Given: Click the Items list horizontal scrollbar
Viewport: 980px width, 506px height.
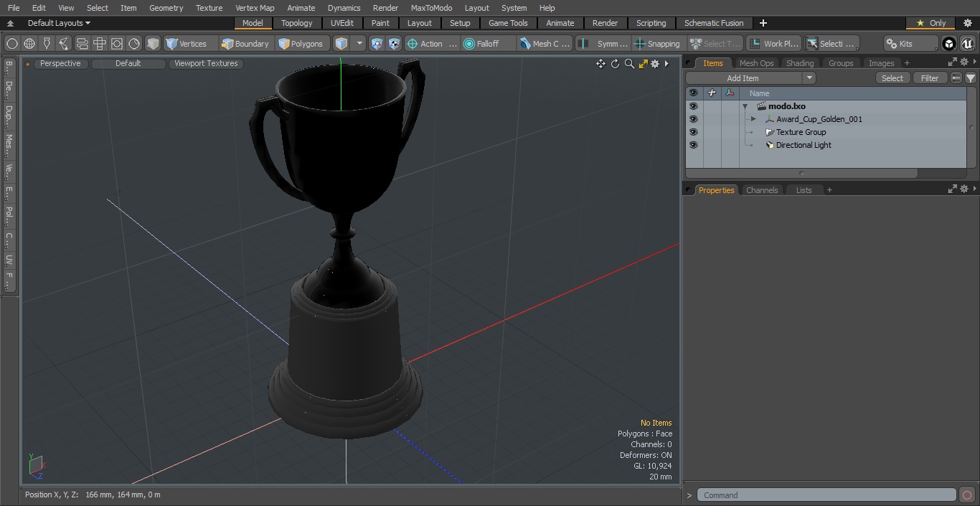Looking at the screenshot, I should pos(801,173).
